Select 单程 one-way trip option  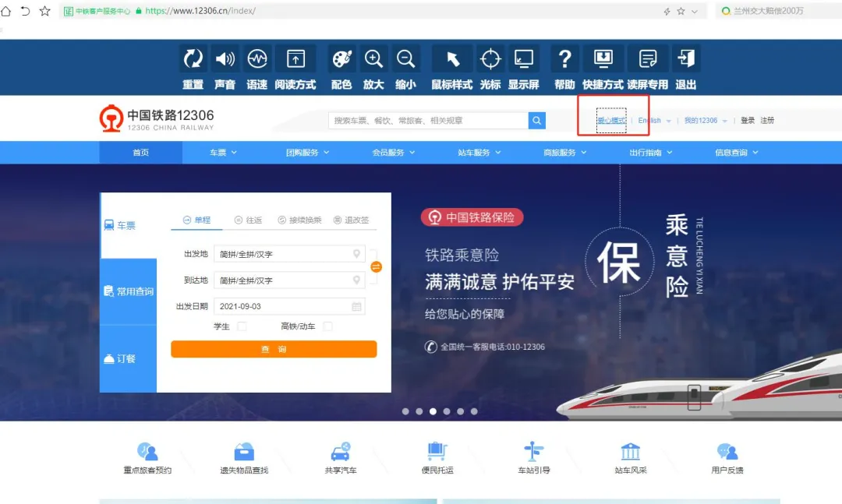coord(196,220)
